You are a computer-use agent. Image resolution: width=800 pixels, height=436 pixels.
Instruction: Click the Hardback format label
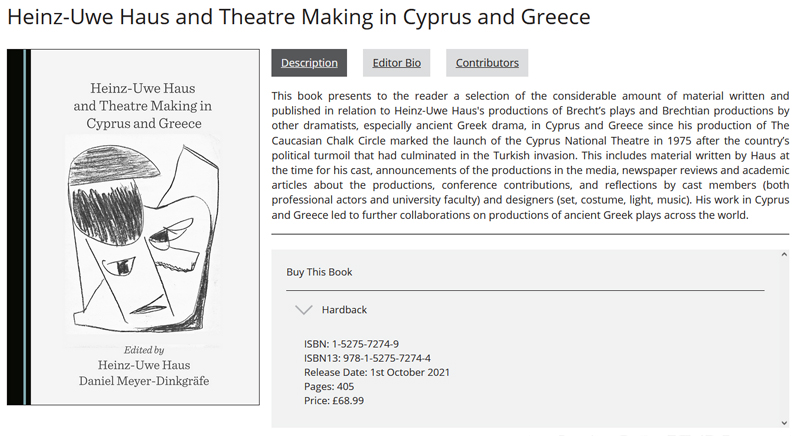point(344,310)
